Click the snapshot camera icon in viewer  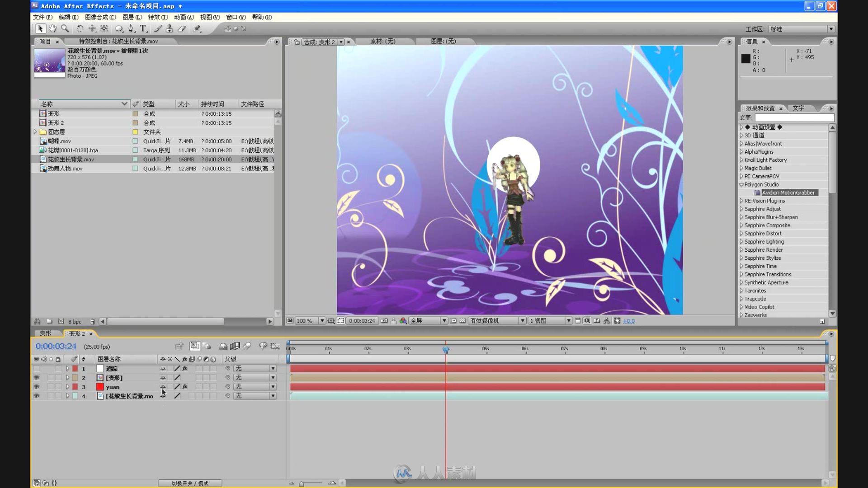(384, 321)
